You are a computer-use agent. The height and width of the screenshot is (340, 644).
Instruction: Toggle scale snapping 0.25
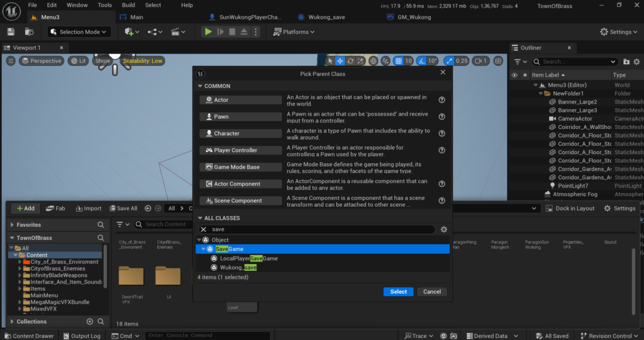tap(449, 61)
